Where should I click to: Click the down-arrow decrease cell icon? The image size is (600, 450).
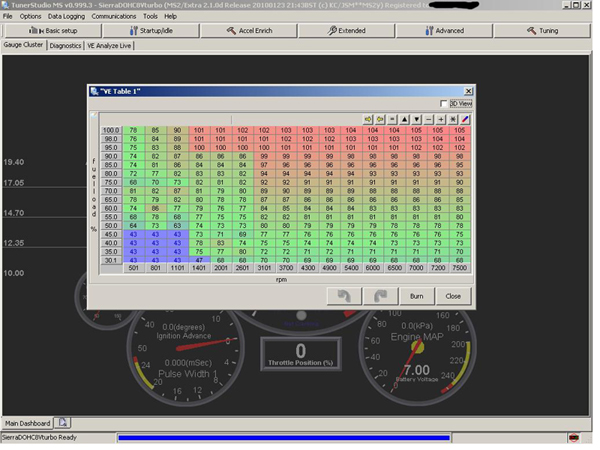[417, 118]
